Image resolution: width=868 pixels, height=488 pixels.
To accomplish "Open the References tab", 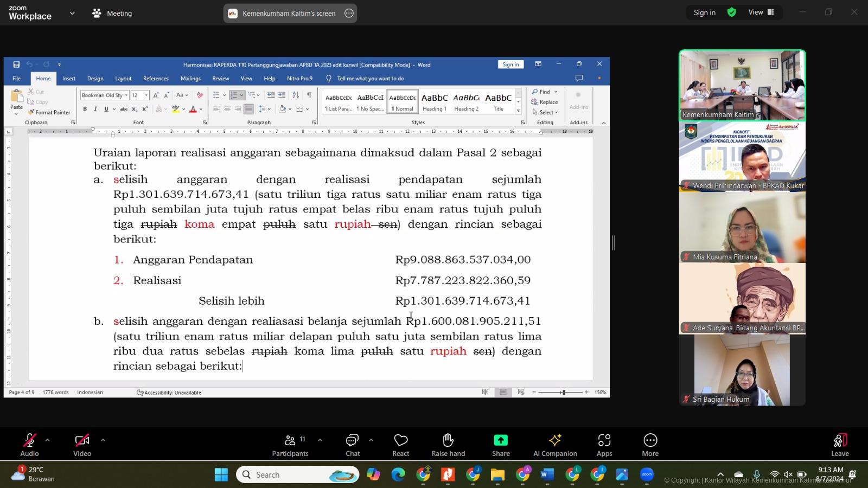I will [x=156, y=79].
